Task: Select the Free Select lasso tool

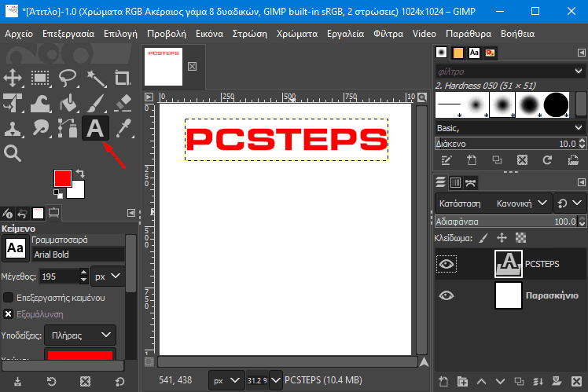Action: click(68, 79)
